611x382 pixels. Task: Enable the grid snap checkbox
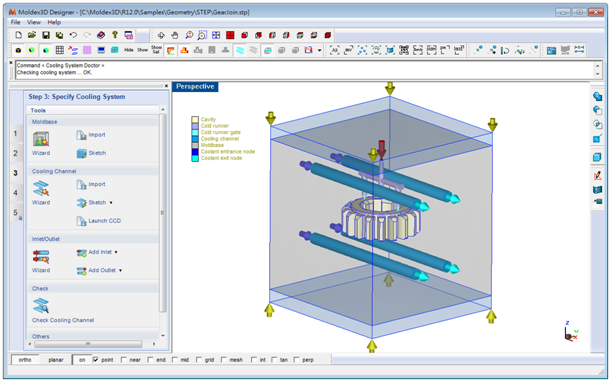click(x=199, y=360)
